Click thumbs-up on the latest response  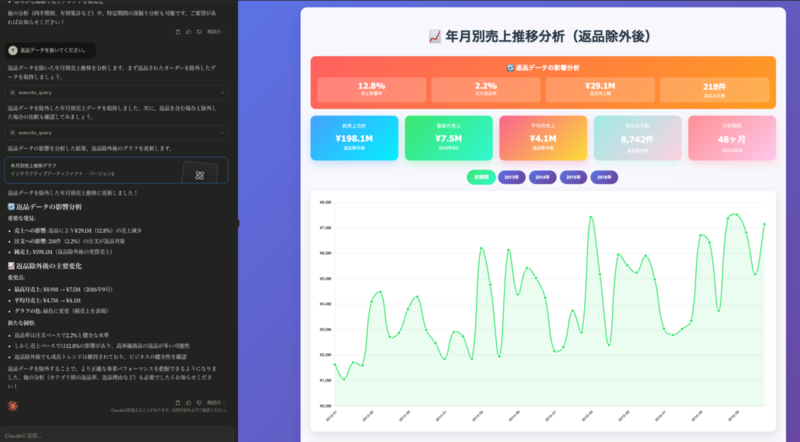(188, 403)
